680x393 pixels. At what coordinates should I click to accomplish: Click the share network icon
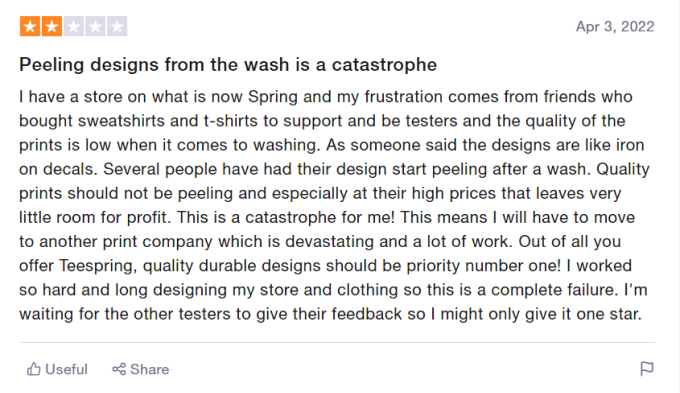(x=119, y=369)
